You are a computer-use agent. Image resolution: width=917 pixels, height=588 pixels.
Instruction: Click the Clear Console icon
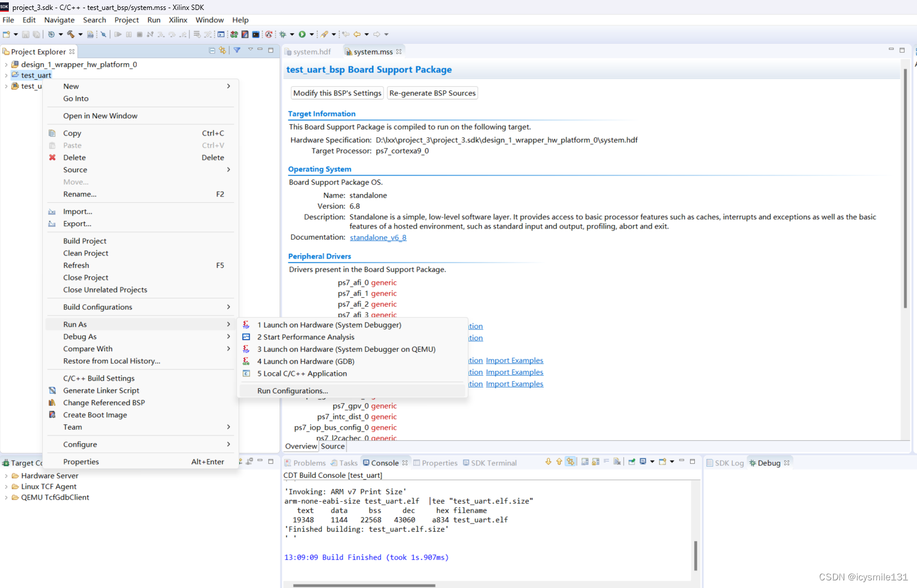[617, 462]
